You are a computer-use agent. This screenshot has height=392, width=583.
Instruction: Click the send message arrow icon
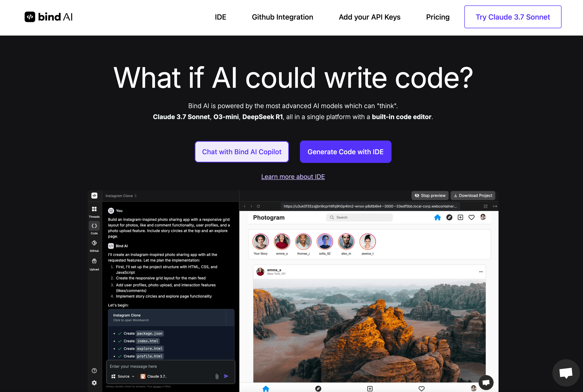click(226, 376)
